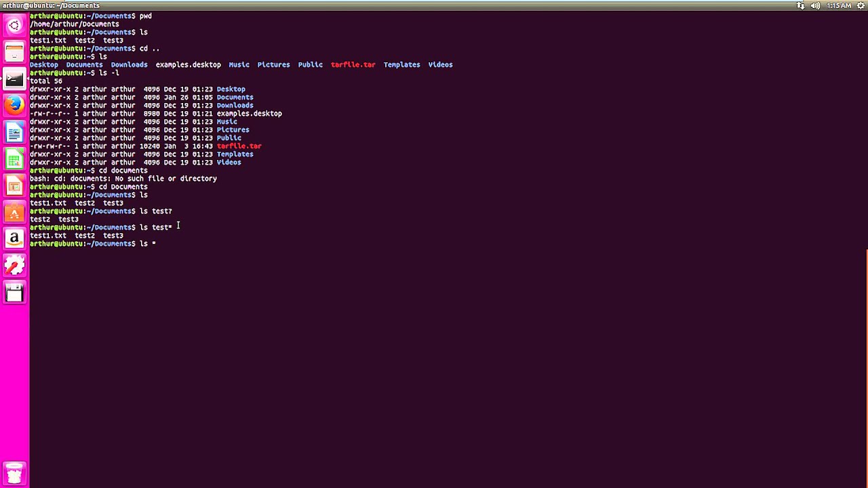Click the long-listing row for Downloads
The height and width of the screenshot is (488, 868).
click(142, 105)
